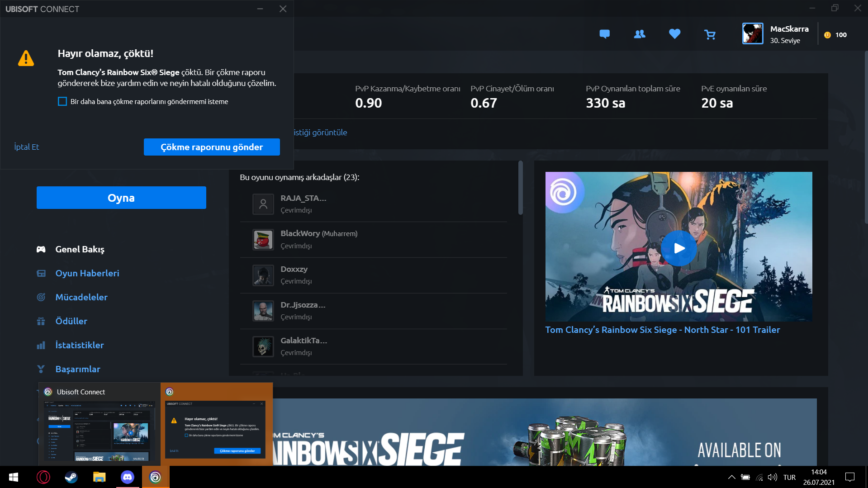Click the friends list scrollbar
The height and width of the screenshot is (488, 868).
click(x=521, y=188)
